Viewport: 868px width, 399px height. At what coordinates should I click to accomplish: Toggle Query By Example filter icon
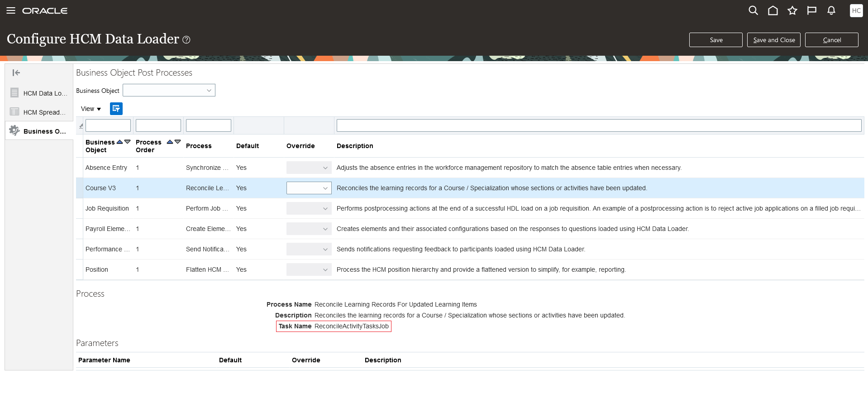pos(116,108)
